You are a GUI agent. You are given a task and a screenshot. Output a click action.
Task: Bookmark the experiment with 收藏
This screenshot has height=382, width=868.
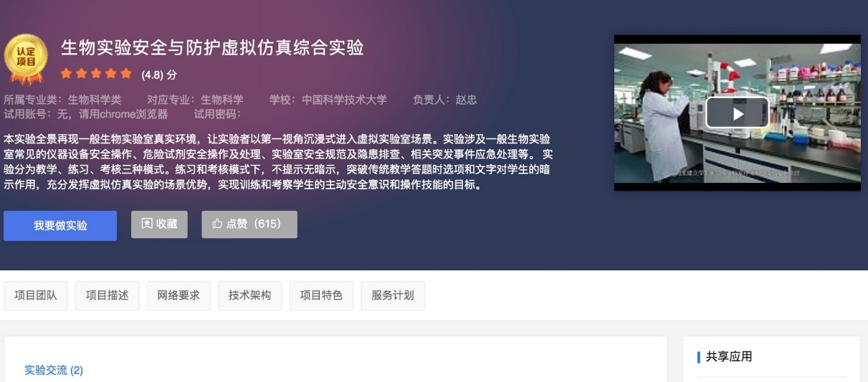click(x=159, y=224)
